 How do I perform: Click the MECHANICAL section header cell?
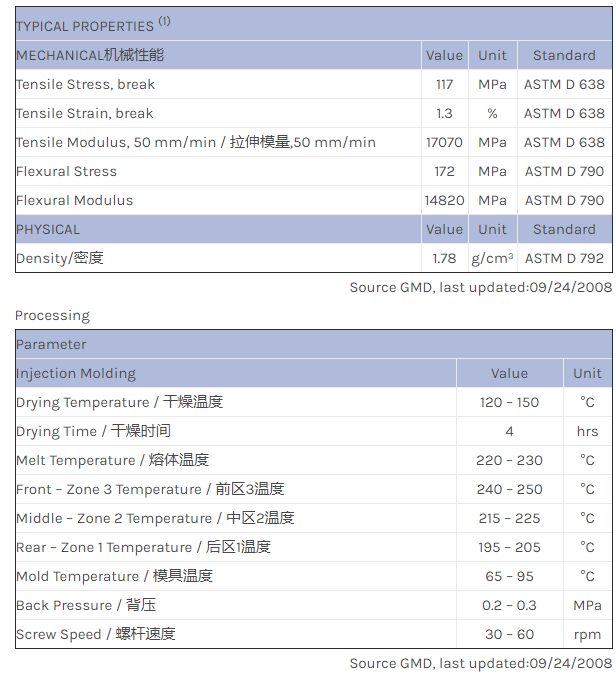[x=90, y=56]
